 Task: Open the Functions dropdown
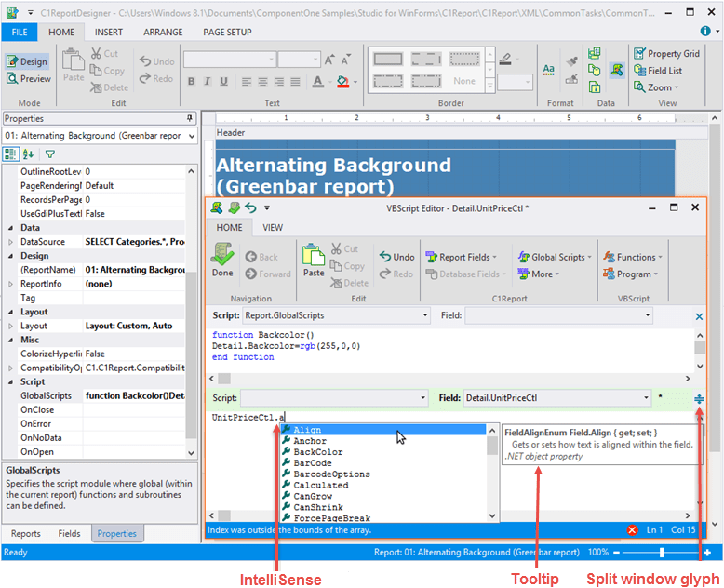[x=633, y=257]
